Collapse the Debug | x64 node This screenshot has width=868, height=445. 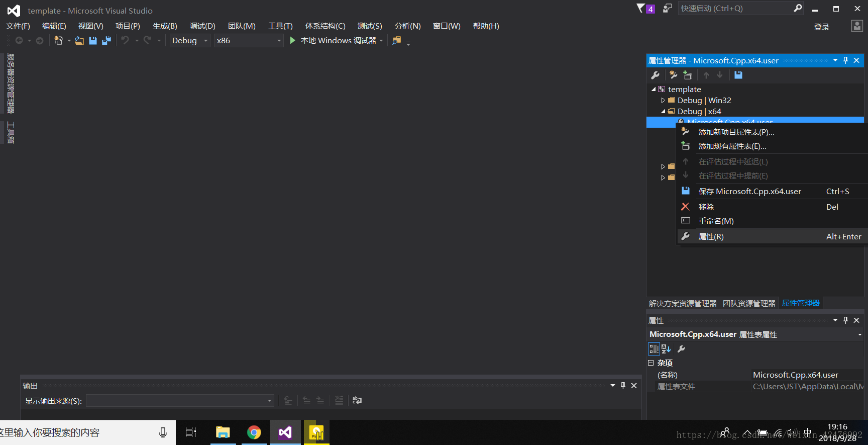tap(663, 112)
